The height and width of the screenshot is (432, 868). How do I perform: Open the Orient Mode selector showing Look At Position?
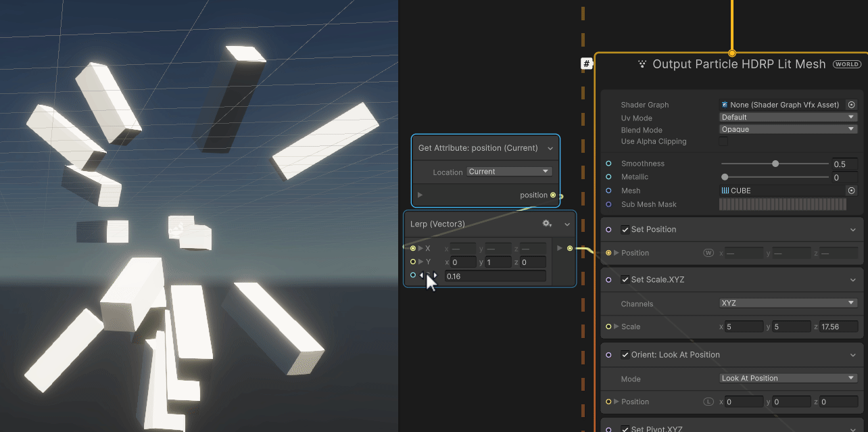(788, 378)
